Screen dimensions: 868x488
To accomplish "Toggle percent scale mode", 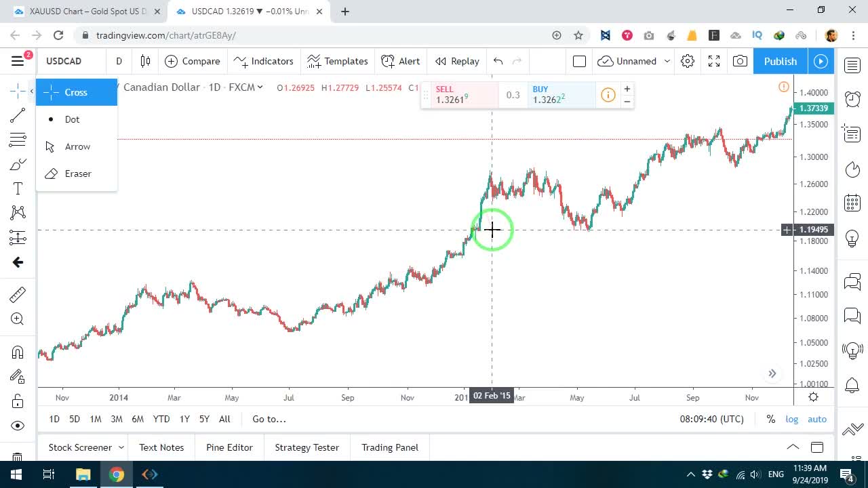I will click(771, 419).
